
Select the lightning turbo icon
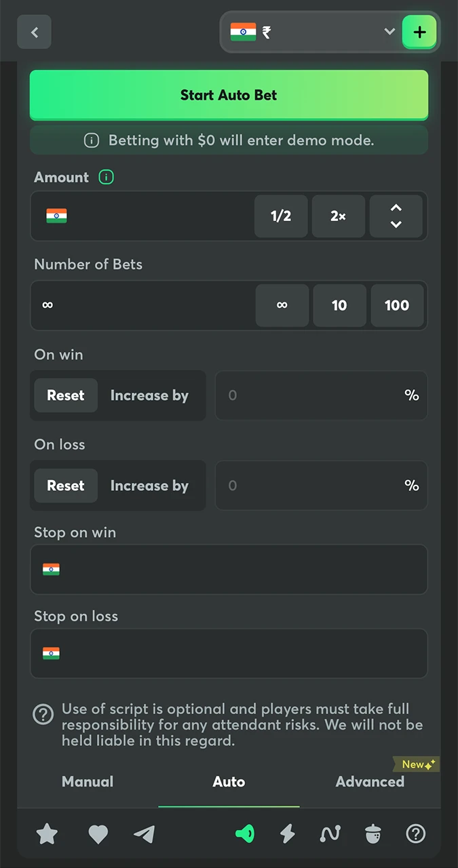click(x=287, y=834)
